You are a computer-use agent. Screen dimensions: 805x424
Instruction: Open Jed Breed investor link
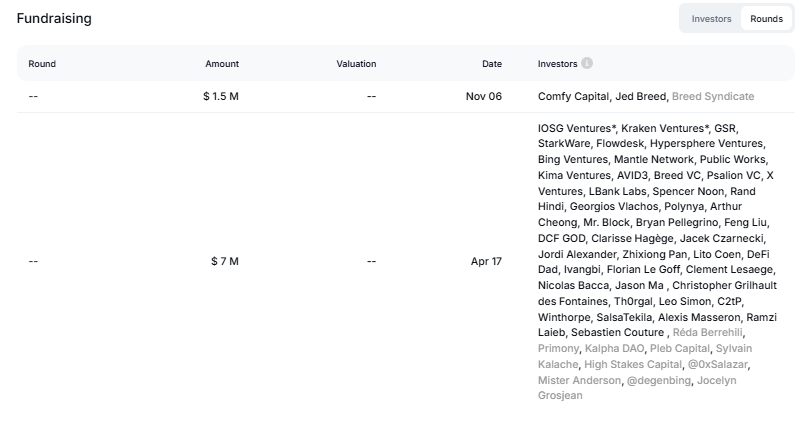click(x=641, y=97)
